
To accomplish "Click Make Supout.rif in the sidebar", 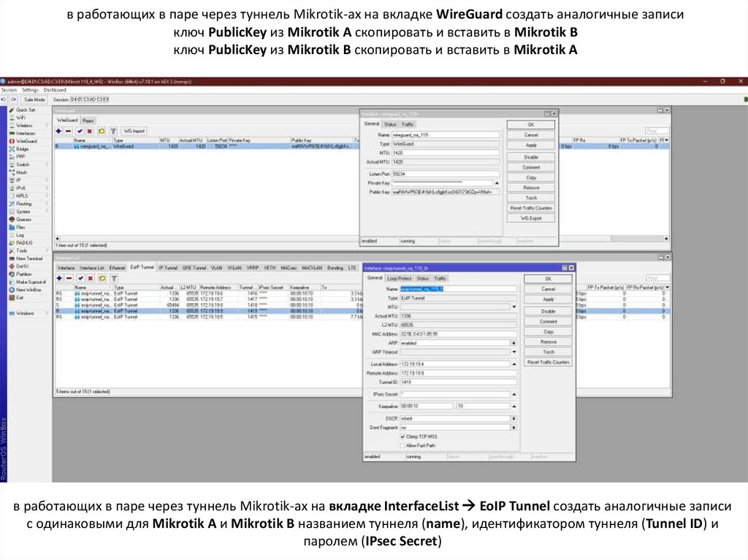I will tap(31, 282).
